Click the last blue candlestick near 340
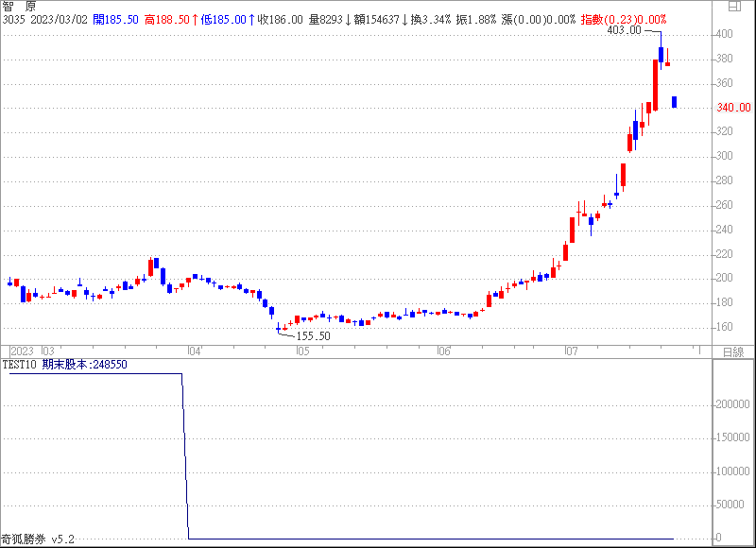756x548 pixels. (674, 102)
